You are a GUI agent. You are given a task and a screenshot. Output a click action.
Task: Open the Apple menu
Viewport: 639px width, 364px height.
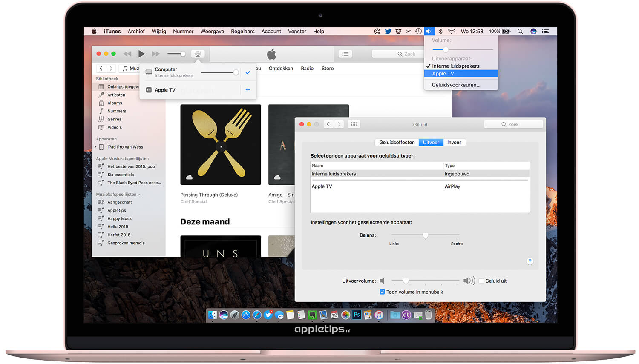point(94,31)
